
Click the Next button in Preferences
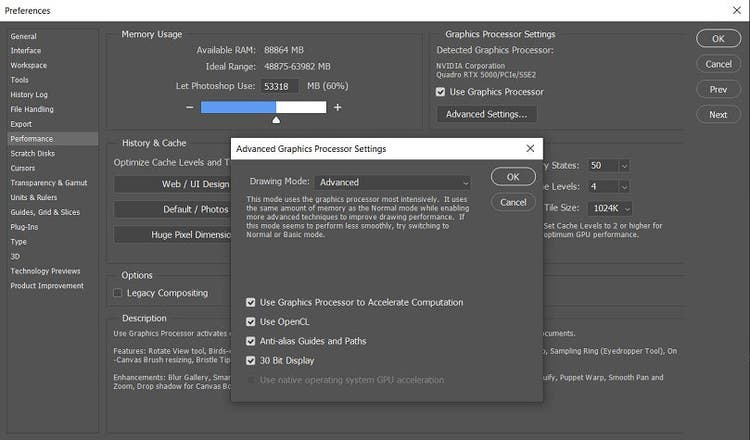(x=718, y=114)
